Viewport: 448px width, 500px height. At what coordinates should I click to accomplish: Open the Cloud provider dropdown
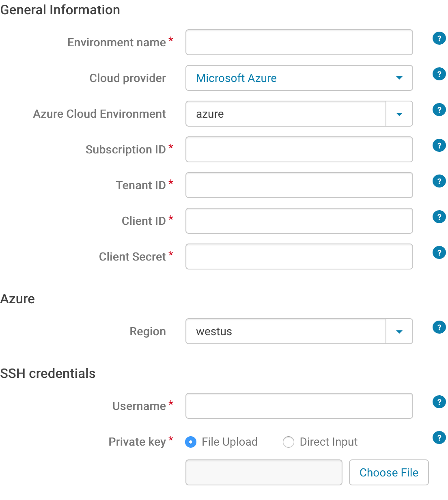[x=299, y=78]
